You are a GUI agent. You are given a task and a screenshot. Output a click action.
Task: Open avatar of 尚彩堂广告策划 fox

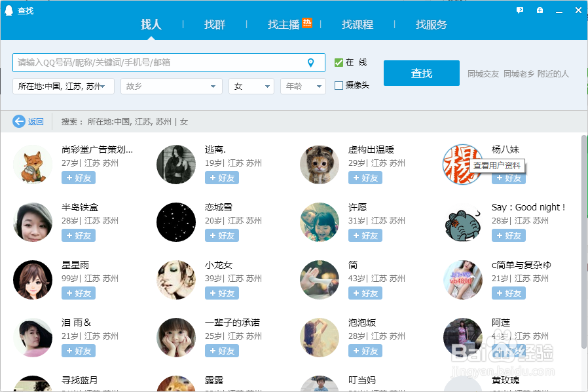(x=33, y=165)
